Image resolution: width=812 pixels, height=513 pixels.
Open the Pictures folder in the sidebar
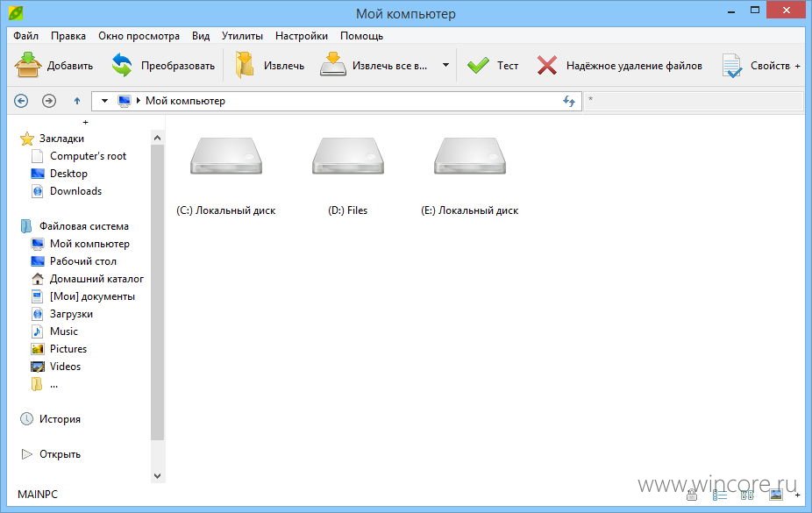59,349
